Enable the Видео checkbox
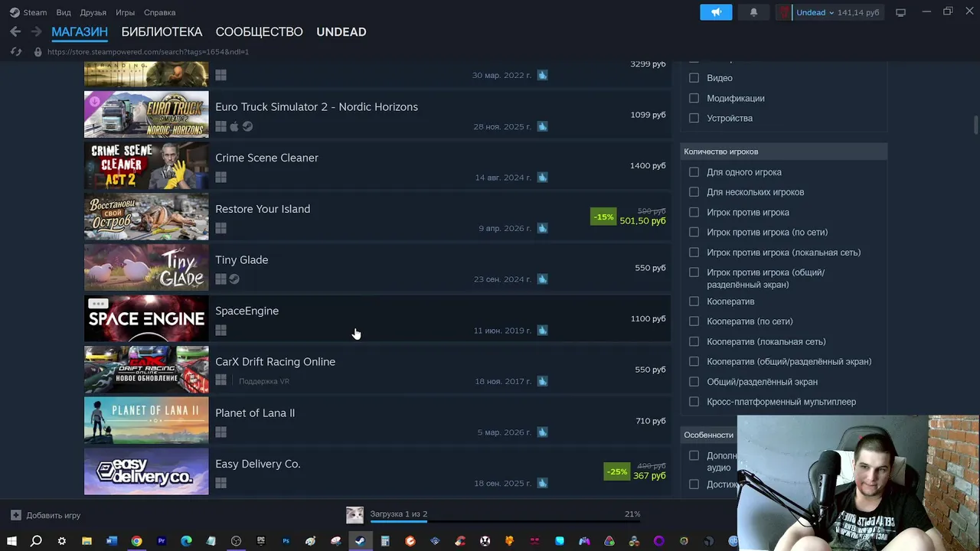Viewport: 980px width, 551px height. coord(694,78)
